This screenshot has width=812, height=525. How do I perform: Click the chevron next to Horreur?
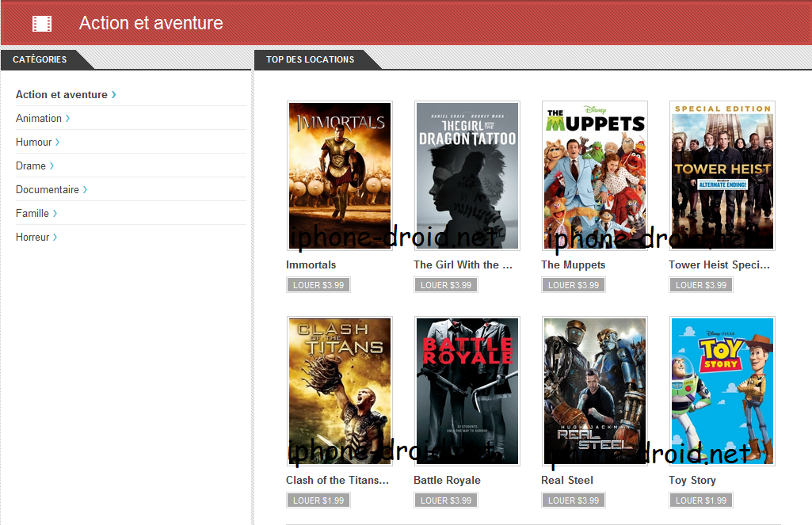[55, 238]
